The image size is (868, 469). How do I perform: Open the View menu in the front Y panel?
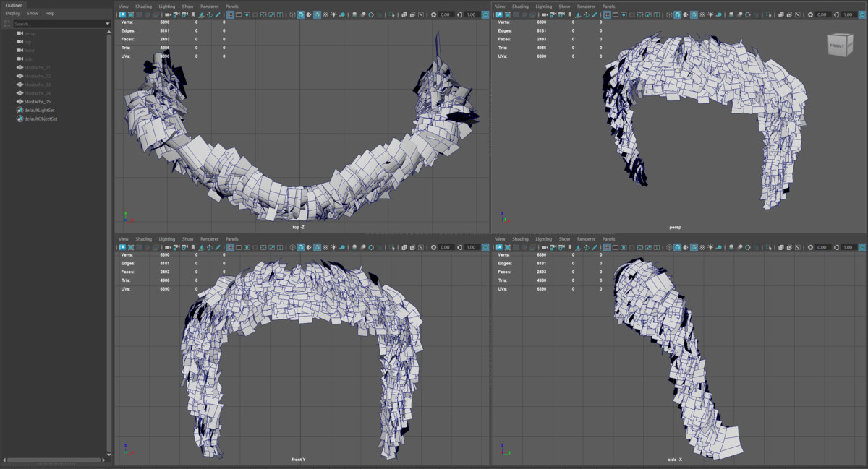[x=124, y=239]
